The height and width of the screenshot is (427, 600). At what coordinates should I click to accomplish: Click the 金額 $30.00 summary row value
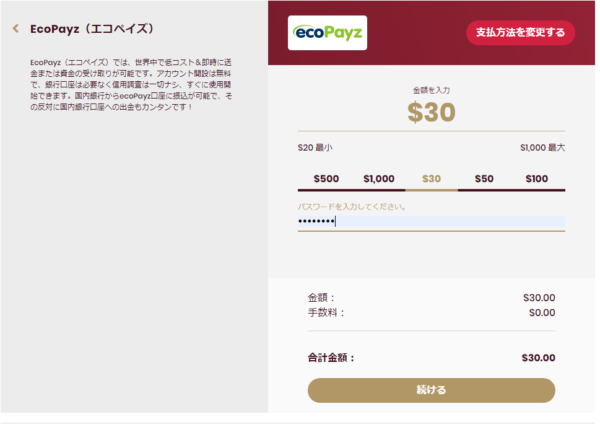[x=538, y=297]
